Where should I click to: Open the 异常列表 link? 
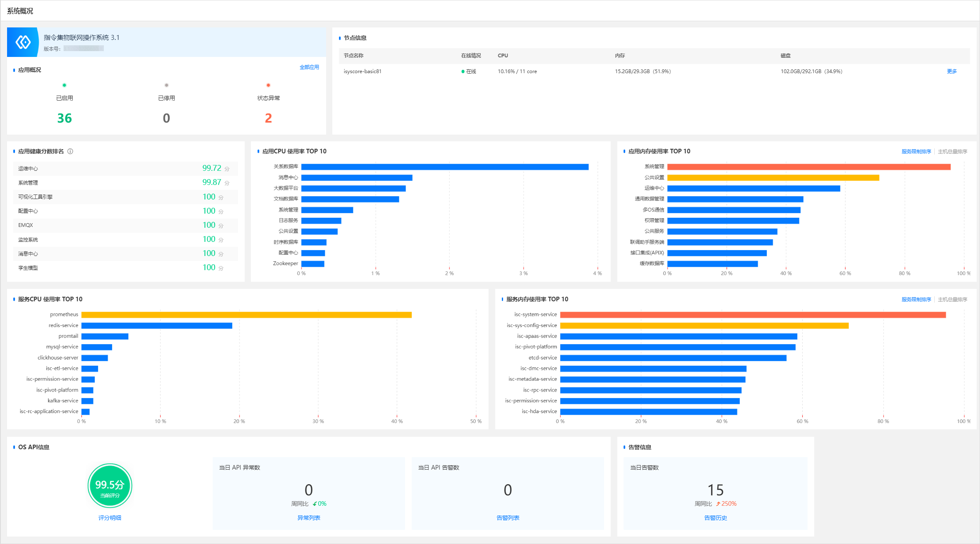coord(309,518)
